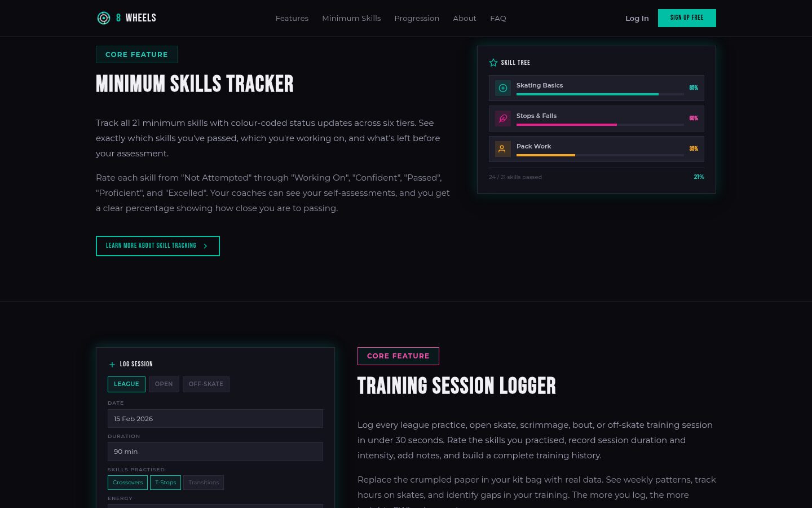Toggle the Transitions skill chip
The image size is (812, 508).
[x=204, y=483]
